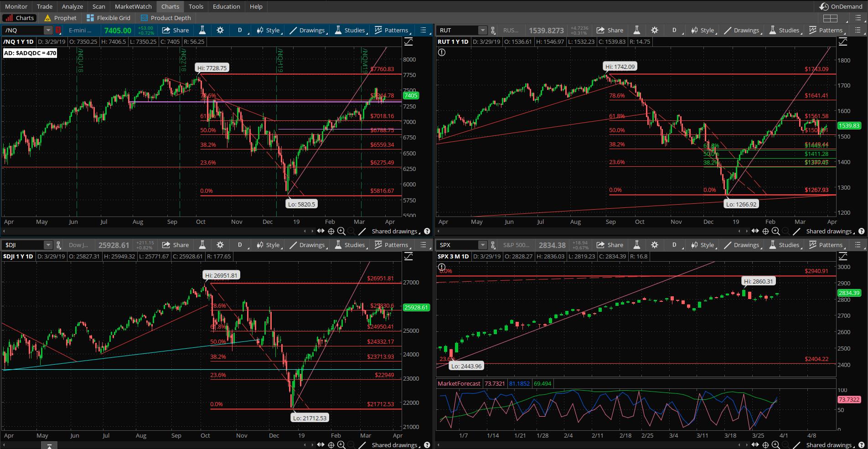The height and width of the screenshot is (449, 868).
Task: Open the Help tab
Action: (x=256, y=6)
